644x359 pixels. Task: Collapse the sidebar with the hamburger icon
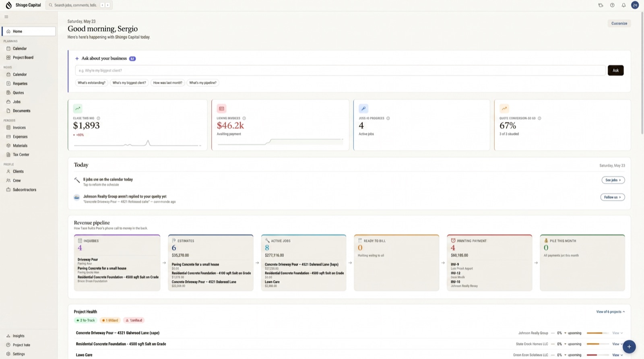[6, 17]
